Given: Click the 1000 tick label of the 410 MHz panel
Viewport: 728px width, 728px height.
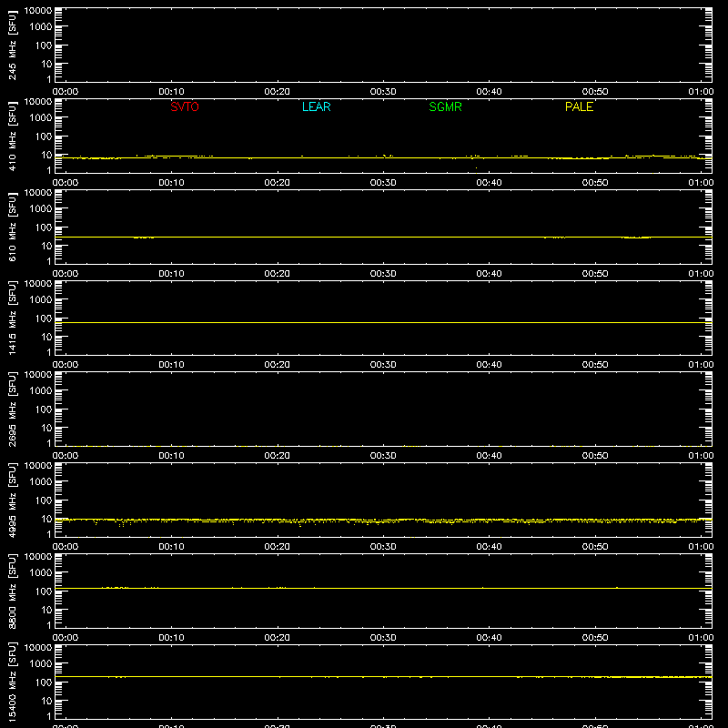Looking at the screenshot, I should click(40, 118).
